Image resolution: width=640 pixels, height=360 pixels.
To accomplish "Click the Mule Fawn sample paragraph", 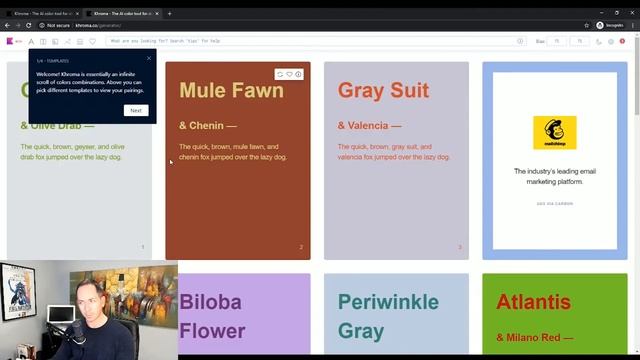I will point(233,152).
